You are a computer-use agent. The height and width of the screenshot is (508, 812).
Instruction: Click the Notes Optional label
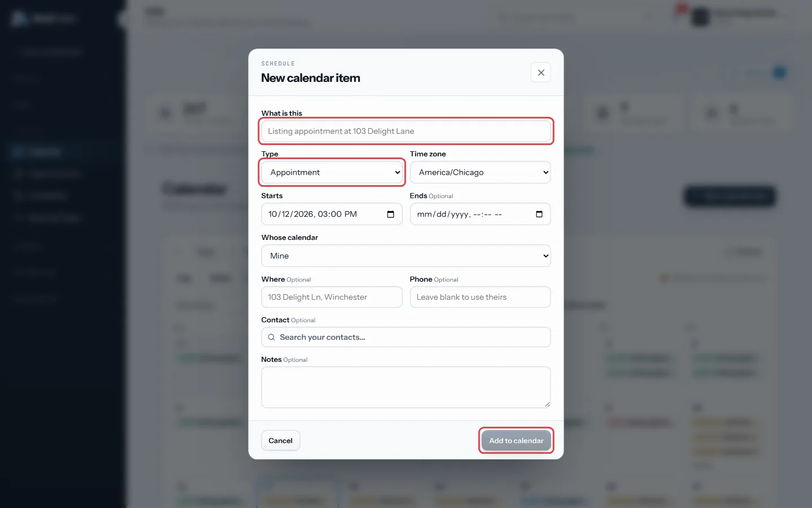[x=284, y=359]
